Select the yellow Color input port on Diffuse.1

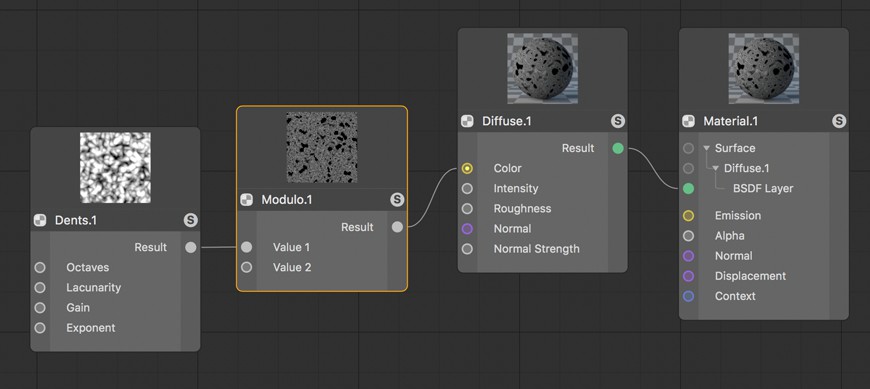tap(467, 168)
